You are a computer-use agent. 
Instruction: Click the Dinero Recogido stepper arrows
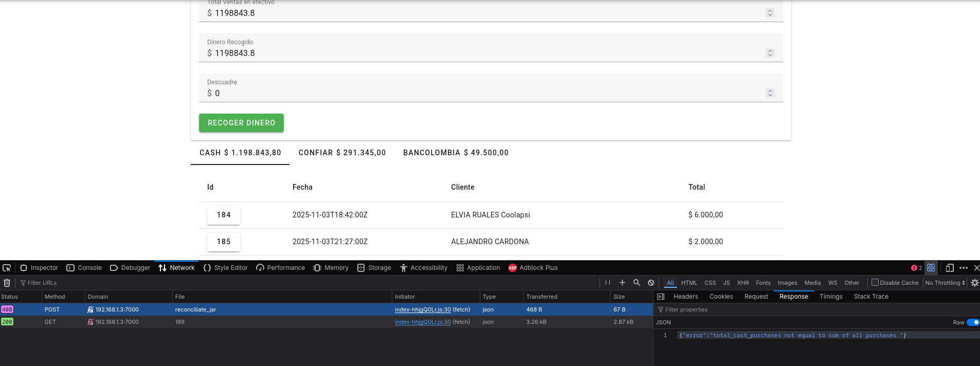point(770,53)
